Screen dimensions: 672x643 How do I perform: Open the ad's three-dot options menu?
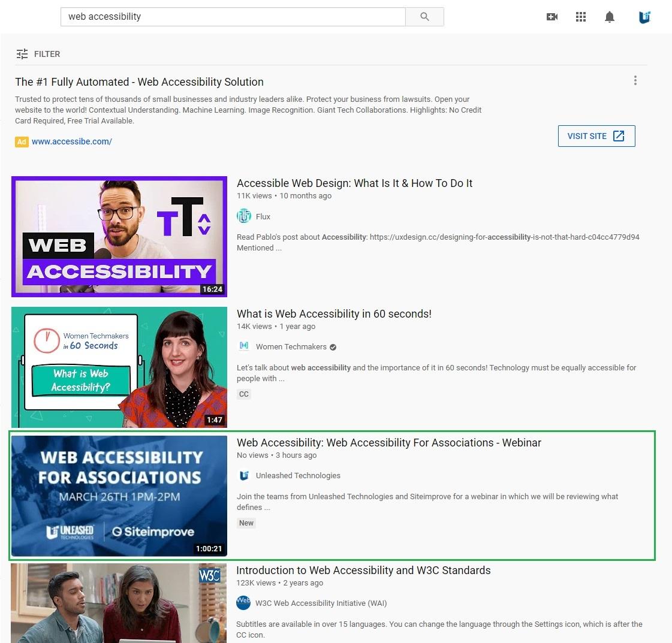pos(635,80)
